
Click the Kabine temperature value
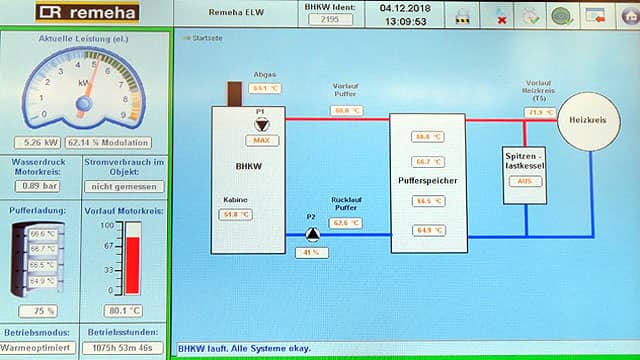point(236,215)
